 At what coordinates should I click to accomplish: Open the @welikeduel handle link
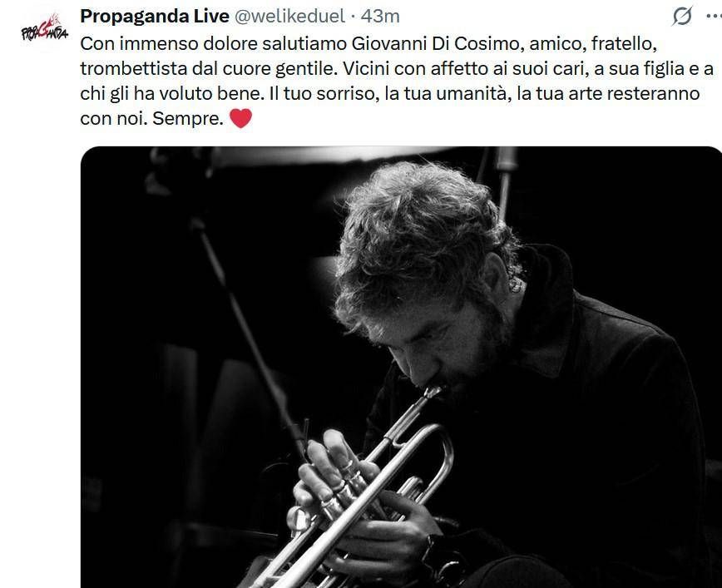coord(290,16)
